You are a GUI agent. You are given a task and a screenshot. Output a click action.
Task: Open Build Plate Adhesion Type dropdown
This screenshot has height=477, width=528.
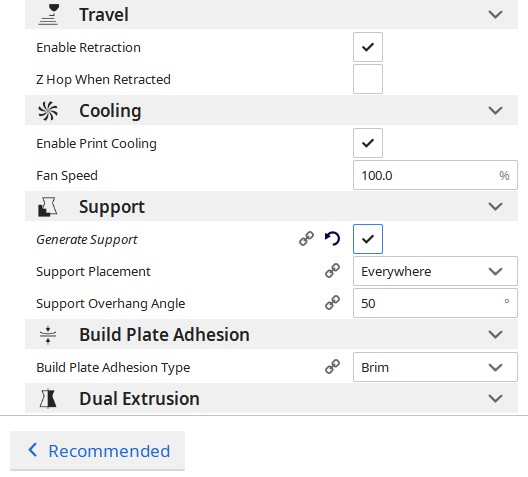[x=435, y=367]
